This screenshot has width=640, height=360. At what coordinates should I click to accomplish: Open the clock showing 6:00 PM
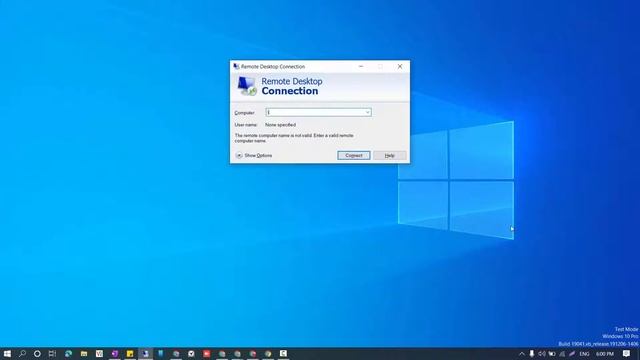604,354
